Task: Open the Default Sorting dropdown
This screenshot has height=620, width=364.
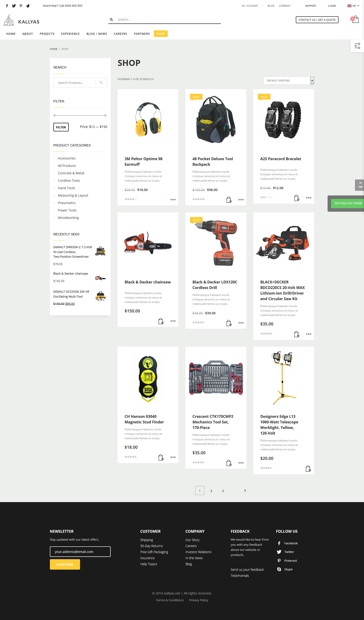Action: (x=289, y=81)
